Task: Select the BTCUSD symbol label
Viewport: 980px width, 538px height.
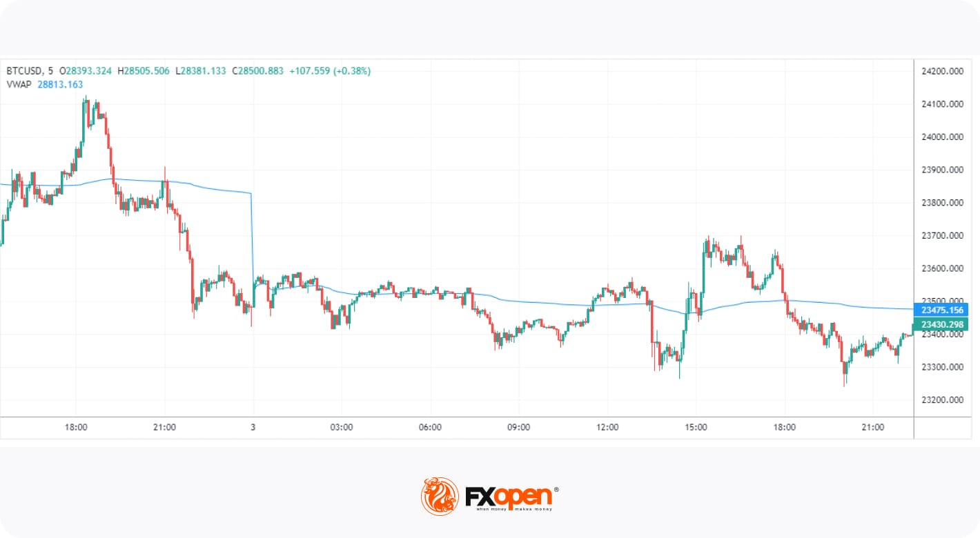Action: click(24, 70)
